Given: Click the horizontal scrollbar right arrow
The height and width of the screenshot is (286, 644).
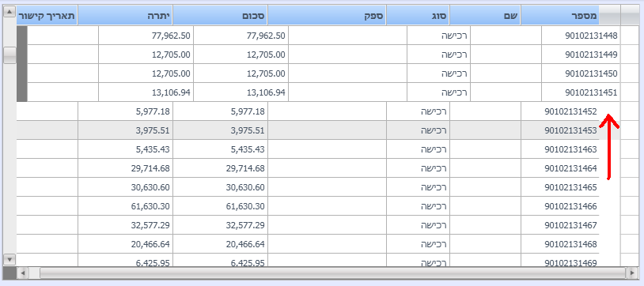Looking at the screenshot, I should tap(631, 272).
